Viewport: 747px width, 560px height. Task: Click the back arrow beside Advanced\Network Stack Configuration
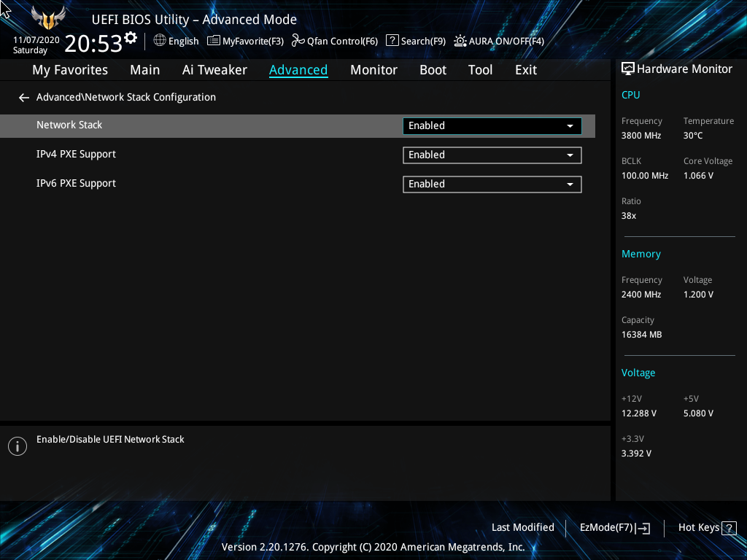coord(24,98)
